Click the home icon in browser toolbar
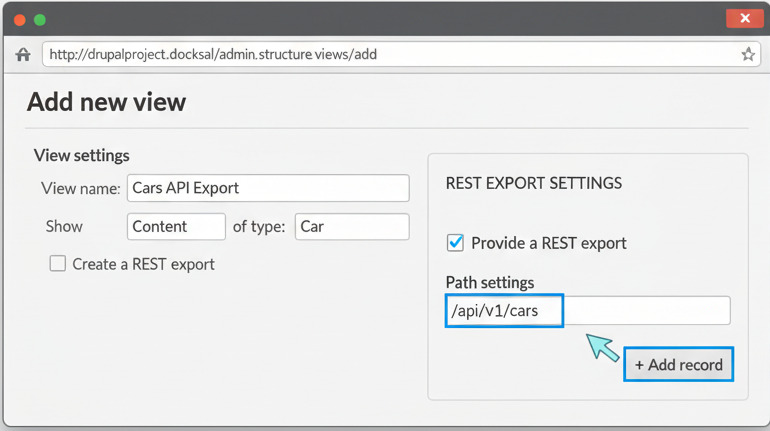This screenshot has width=770, height=431. click(23, 55)
